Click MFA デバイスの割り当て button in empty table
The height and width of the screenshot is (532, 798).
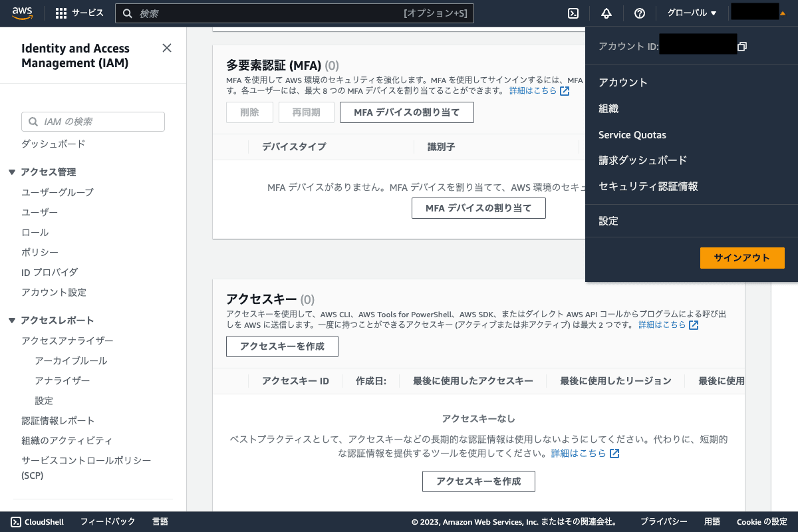pos(479,208)
